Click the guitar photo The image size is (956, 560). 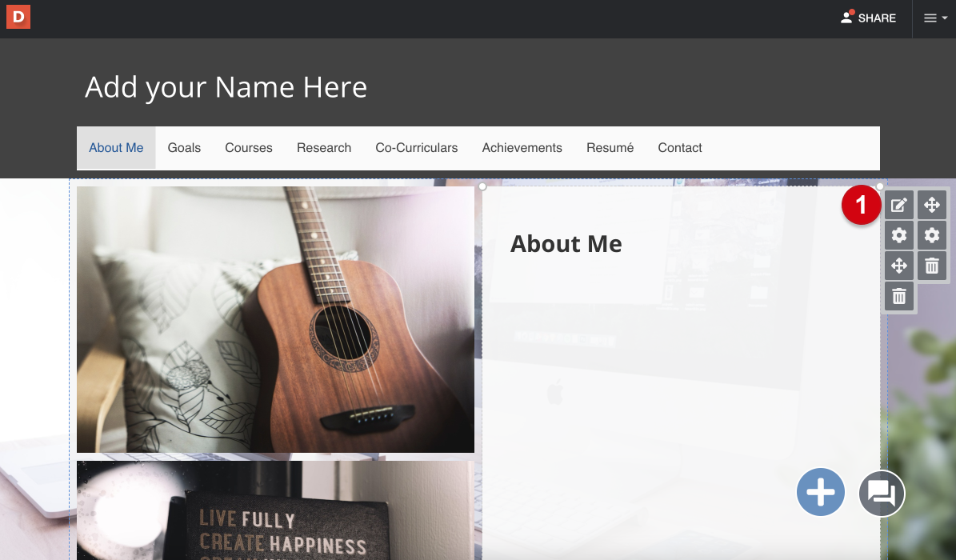275,320
